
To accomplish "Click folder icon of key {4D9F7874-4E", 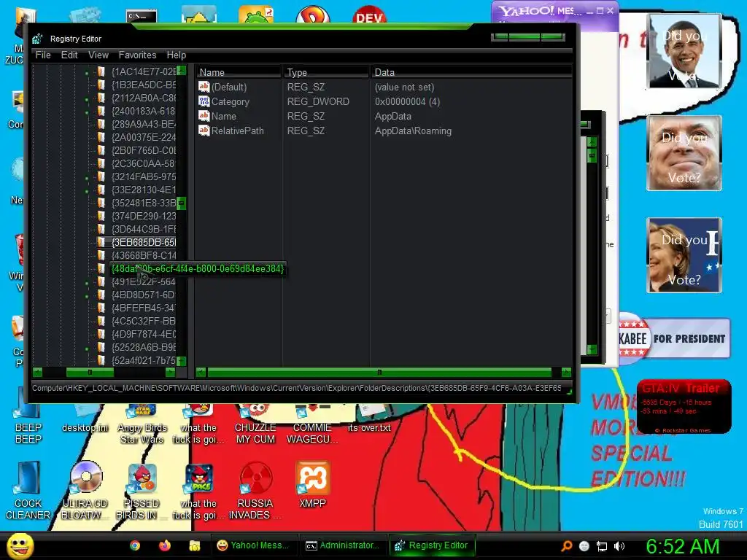I will (x=101, y=334).
